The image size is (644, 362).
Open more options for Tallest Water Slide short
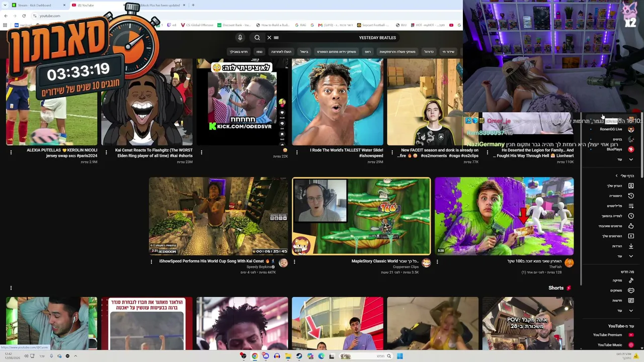click(x=297, y=152)
